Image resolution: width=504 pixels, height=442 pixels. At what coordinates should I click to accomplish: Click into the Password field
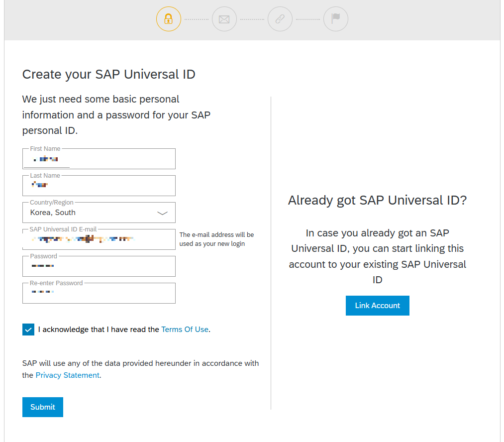pos(99,266)
